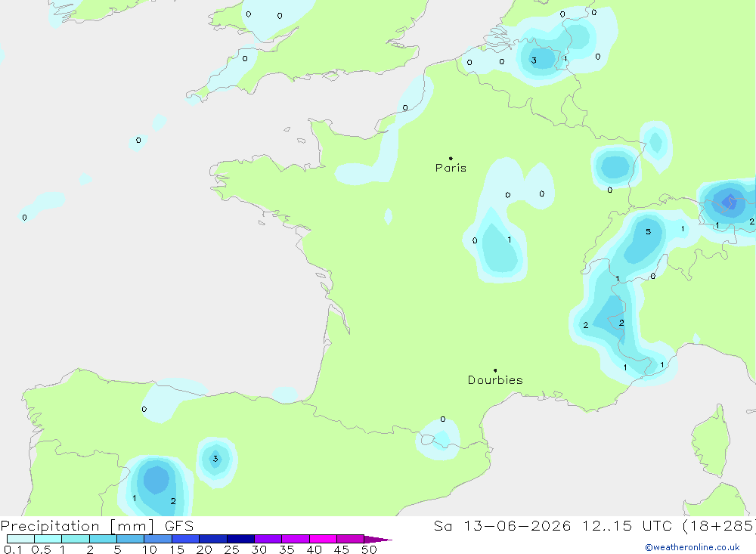Select the 25 to 30 mm dark blue swatch
Image resolution: width=756 pixels, height=554 pixels.
click(x=240, y=539)
